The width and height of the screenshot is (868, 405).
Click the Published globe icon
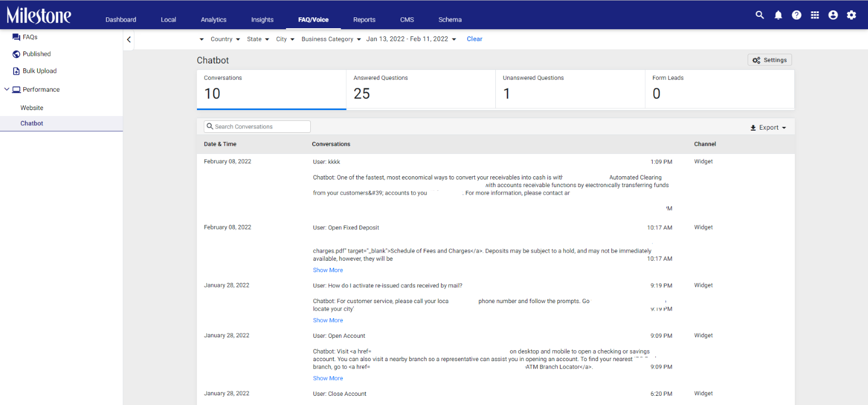tap(16, 54)
